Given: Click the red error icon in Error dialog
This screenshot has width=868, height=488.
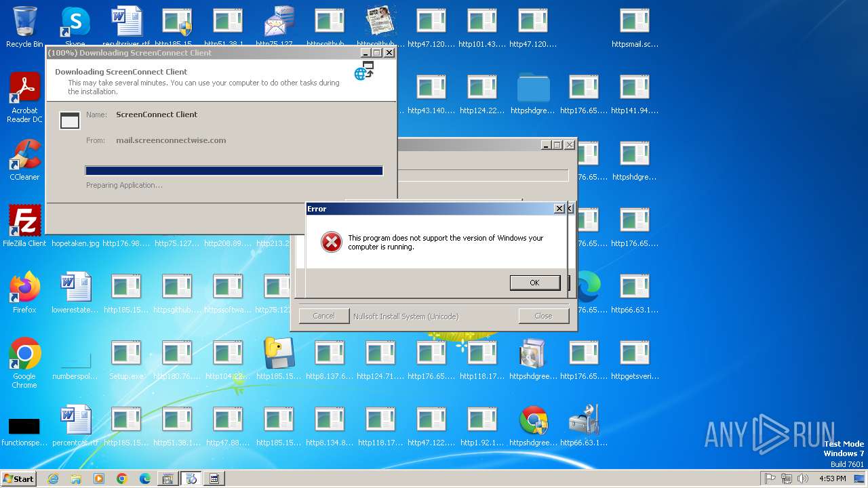Looking at the screenshot, I should 331,242.
